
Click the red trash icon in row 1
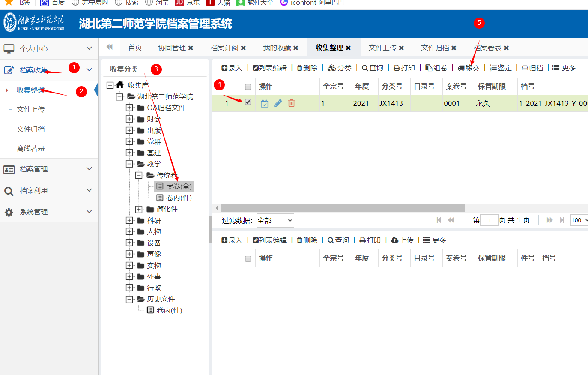click(291, 103)
